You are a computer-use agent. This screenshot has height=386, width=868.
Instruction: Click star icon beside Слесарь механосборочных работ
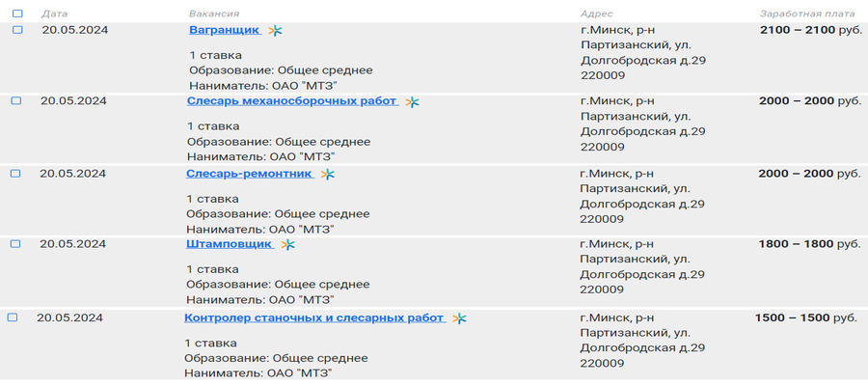point(413,102)
